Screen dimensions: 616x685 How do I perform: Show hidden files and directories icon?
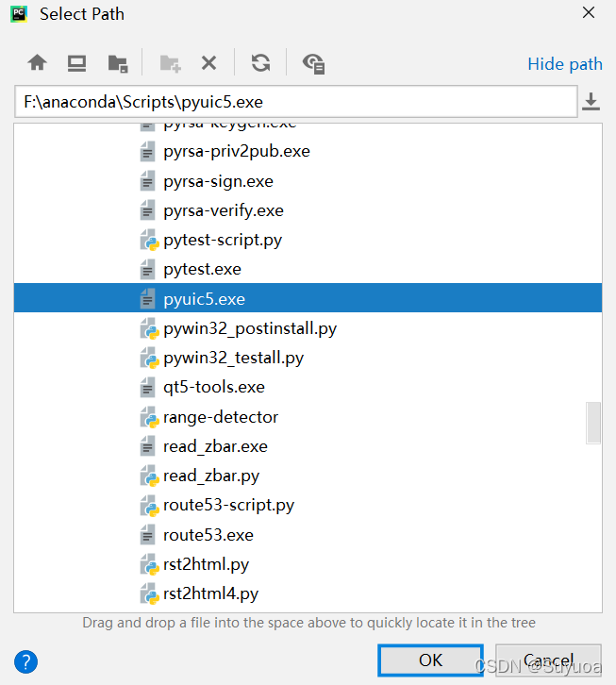tap(314, 64)
